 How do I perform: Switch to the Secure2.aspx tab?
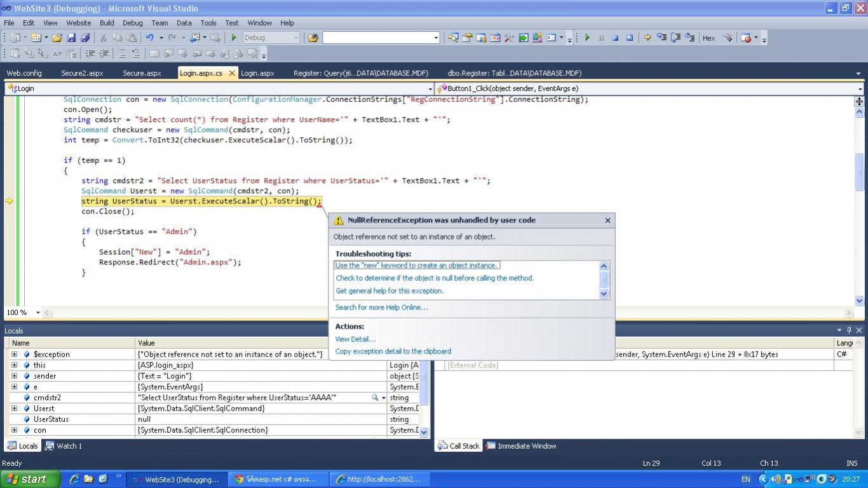click(82, 73)
